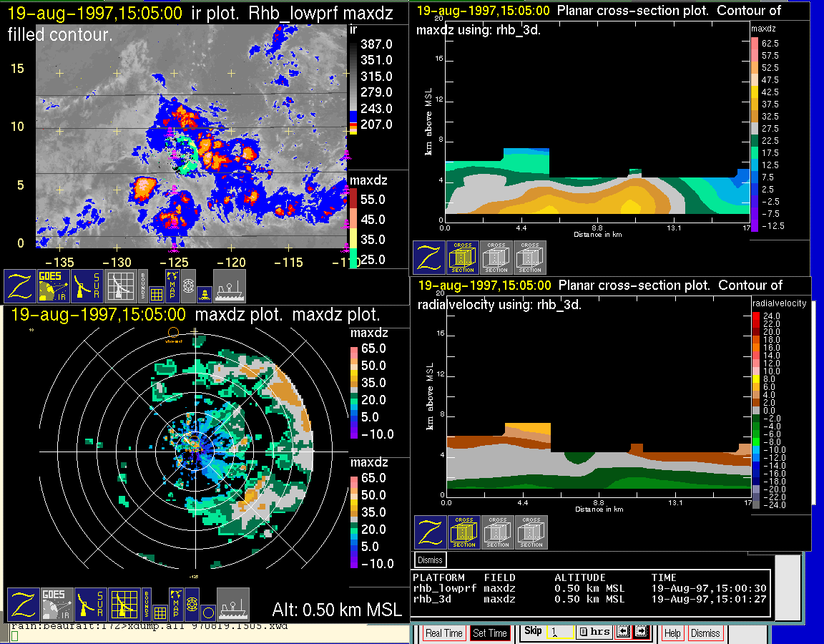This screenshot has height=644, width=824.
Task: Click the ship platform icon in the maxdz plot toolbar
Action: pos(233,605)
